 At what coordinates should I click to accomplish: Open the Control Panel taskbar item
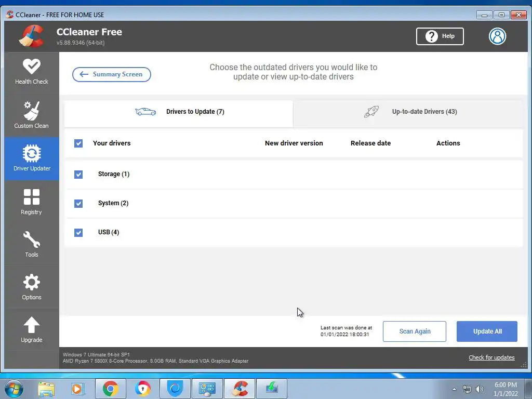207,389
